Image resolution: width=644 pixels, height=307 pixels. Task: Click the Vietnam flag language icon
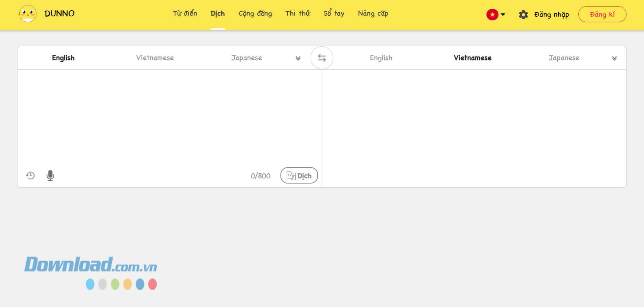[x=492, y=15]
